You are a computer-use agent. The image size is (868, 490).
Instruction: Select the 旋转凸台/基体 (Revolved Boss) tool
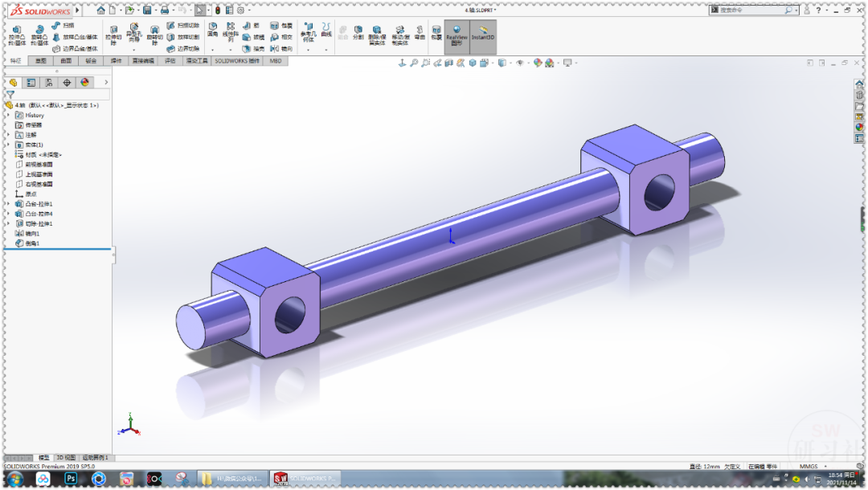39,34
